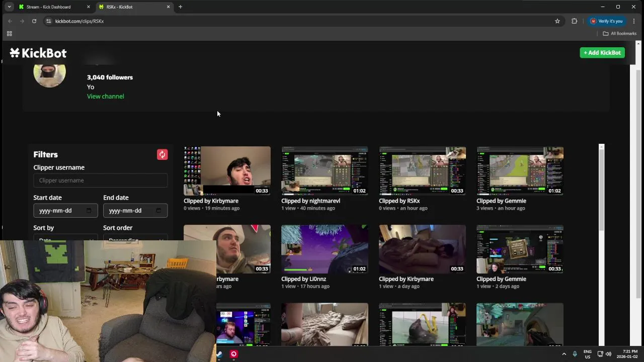Open network status tray icon
The width and height of the screenshot is (644, 362).
pyautogui.click(x=600, y=354)
